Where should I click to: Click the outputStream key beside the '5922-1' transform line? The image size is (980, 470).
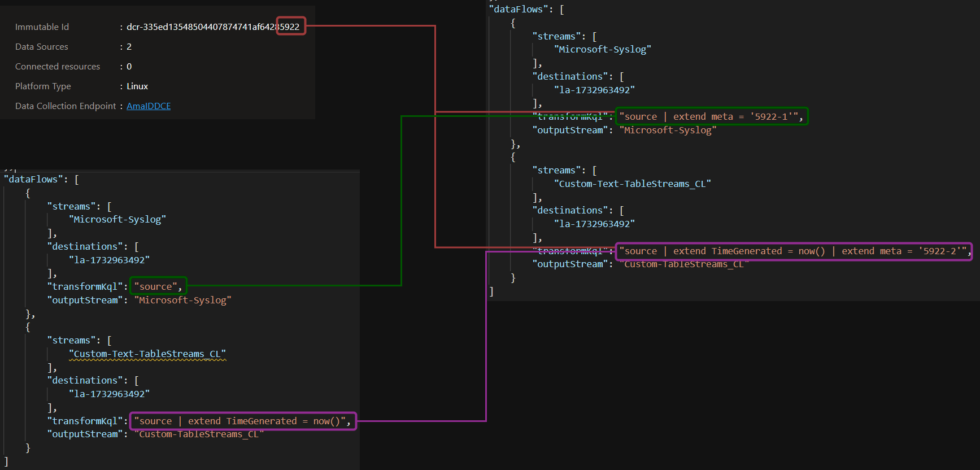[570, 130]
